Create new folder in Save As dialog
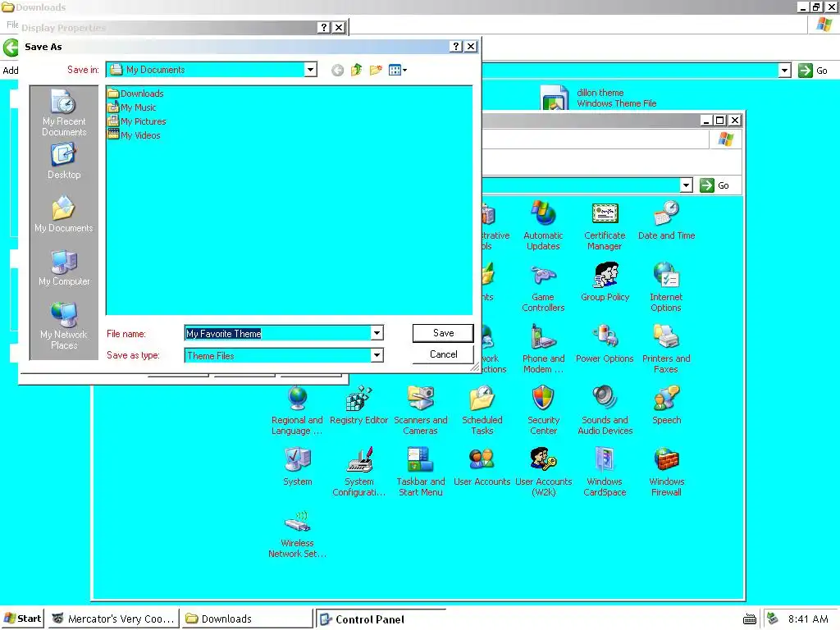 [376, 71]
